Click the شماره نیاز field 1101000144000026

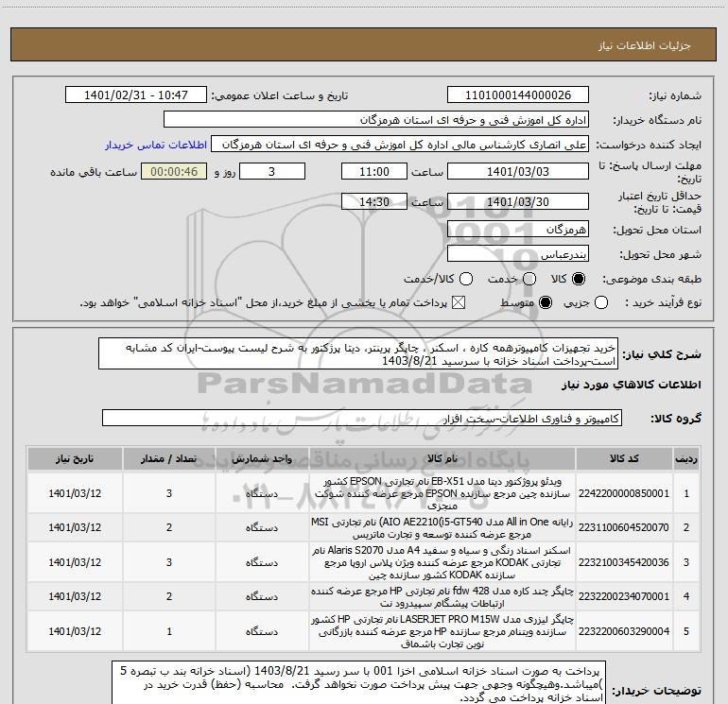518,95
